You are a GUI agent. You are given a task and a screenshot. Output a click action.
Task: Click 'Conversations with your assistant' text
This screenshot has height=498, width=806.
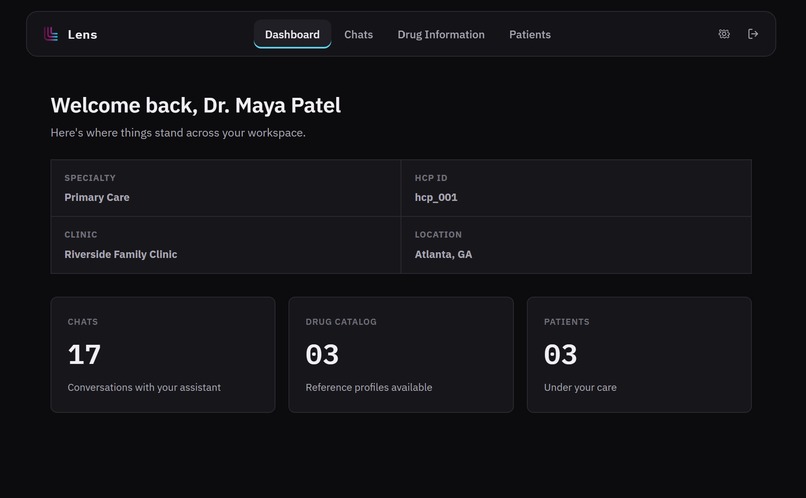click(144, 388)
